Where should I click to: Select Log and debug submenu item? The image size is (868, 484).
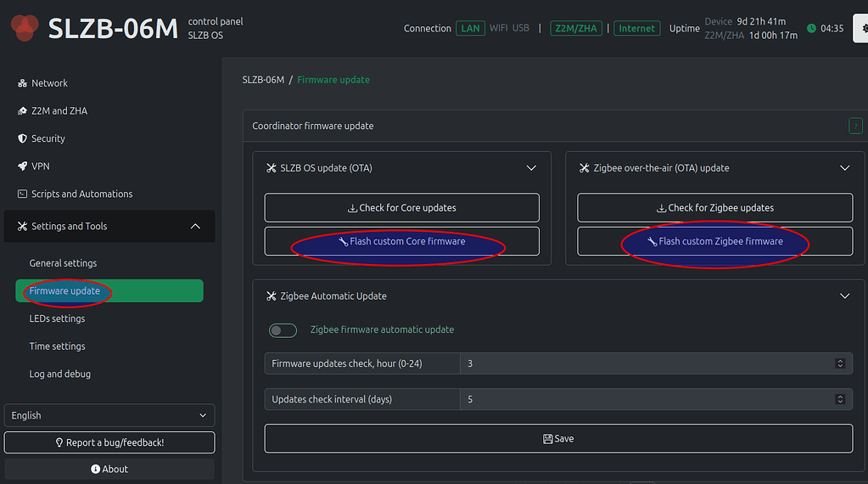pos(59,374)
